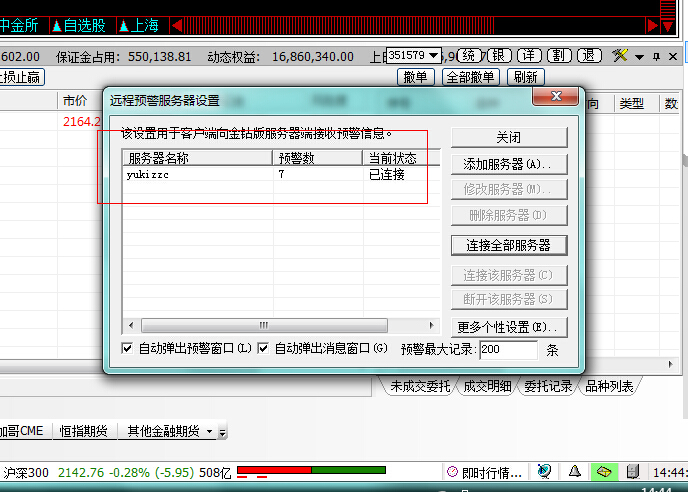Click the green highlighted message icon
This screenshot has height=492, width=688.
click(x=604, y=471)
